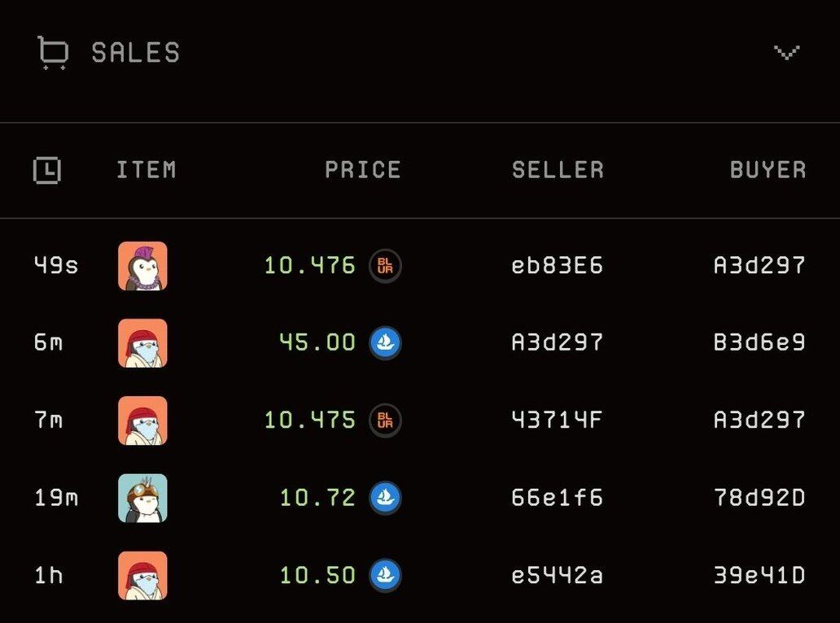Open seller address 66e1f6
The width and height of the screenshot is (840, 623).
coord(557,498)
